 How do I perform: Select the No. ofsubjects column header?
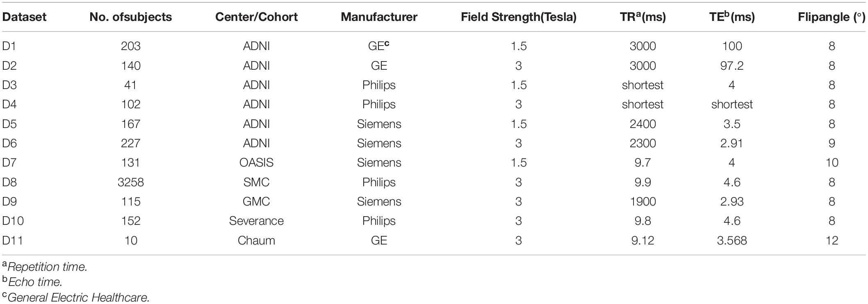130,17
